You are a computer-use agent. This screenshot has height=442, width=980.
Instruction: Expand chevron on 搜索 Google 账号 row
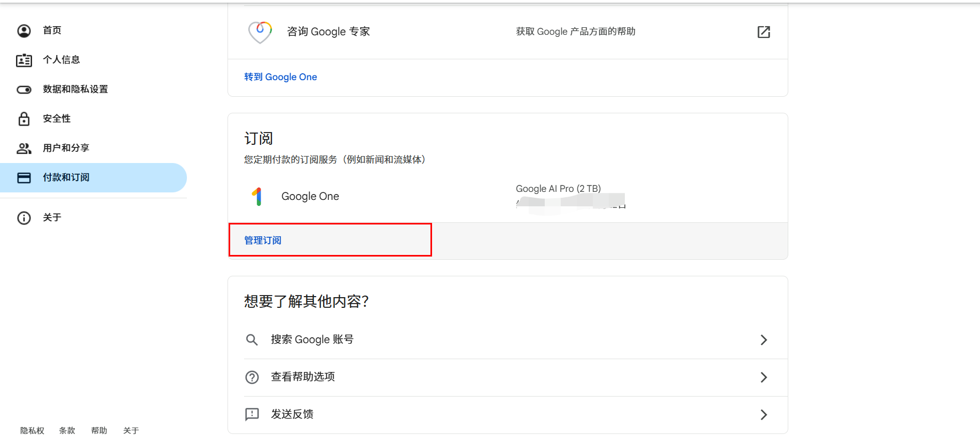coord(764,340)
